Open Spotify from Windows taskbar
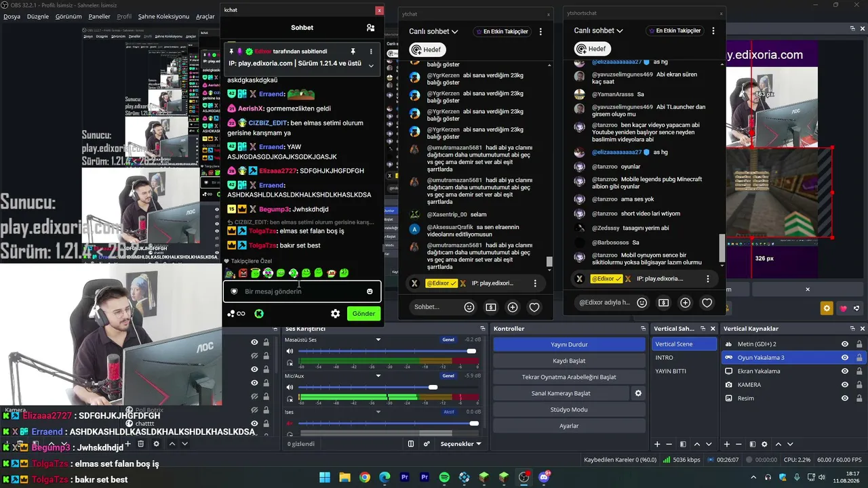868x488 pixels. point(444,477)
